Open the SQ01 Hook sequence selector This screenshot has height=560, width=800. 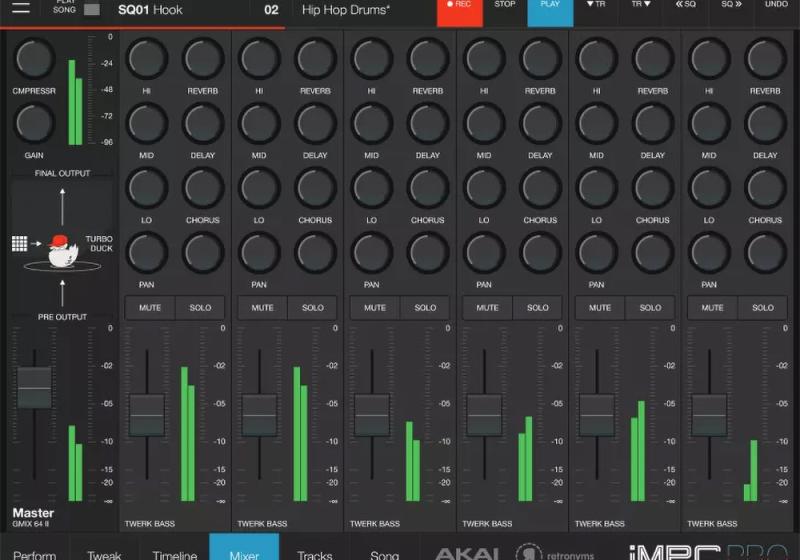click(x=150, y=10)
